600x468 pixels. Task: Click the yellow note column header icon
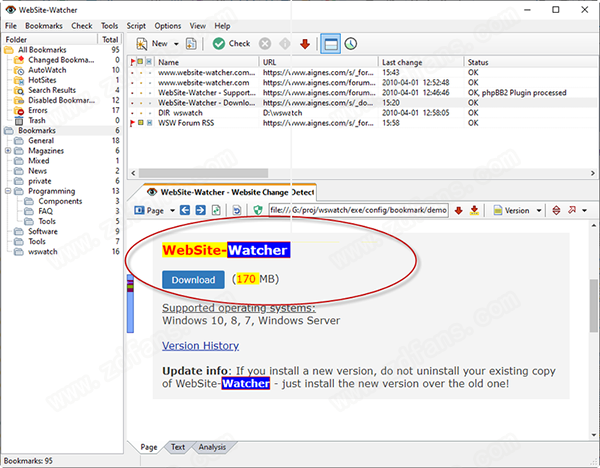140,62
